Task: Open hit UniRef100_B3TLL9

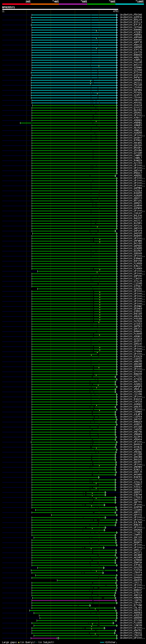Action: pos(131,22)
